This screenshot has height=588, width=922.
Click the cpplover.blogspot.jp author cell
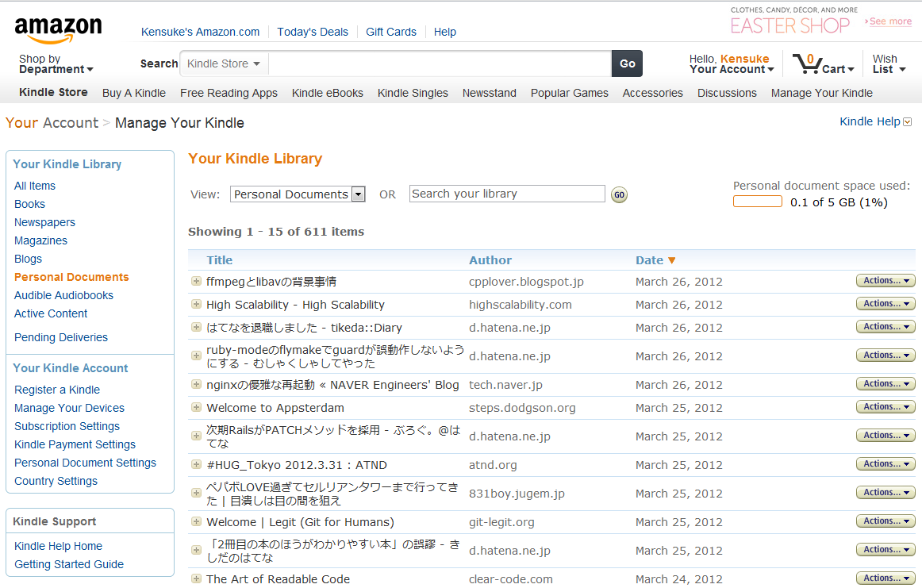tap(526, 282)
